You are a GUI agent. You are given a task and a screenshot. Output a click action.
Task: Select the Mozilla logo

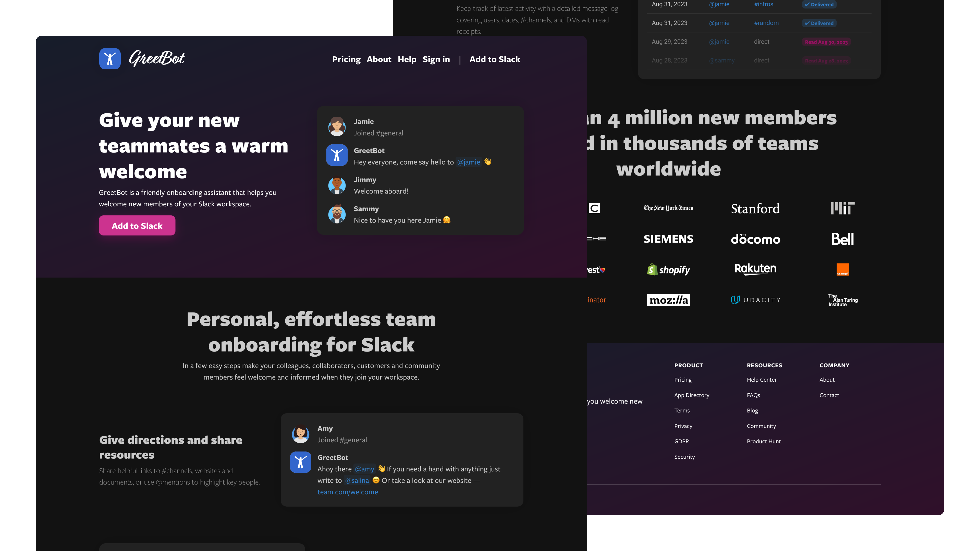pos(668,300)
